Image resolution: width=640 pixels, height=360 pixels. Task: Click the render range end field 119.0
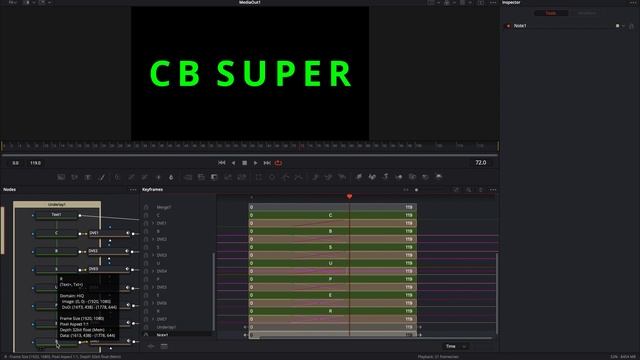point(36,163)
